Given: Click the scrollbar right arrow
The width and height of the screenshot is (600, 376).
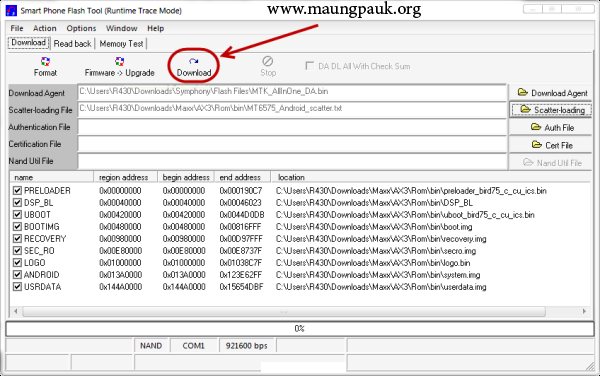Looking at the screenshot, I should pos(584,311).
